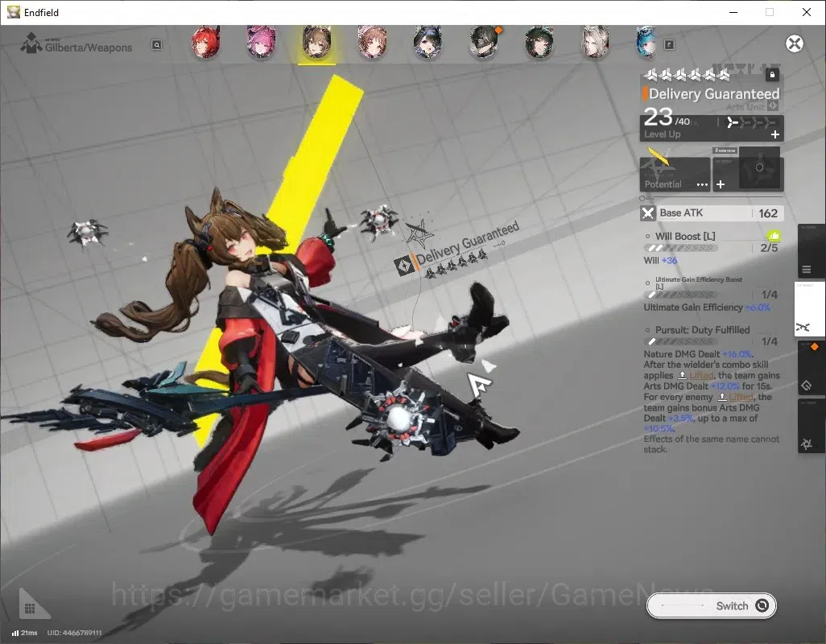Select the Pursuit: Duty Fulfilled skill
This screenshot has width=826, height=644.
coord(702,330)
